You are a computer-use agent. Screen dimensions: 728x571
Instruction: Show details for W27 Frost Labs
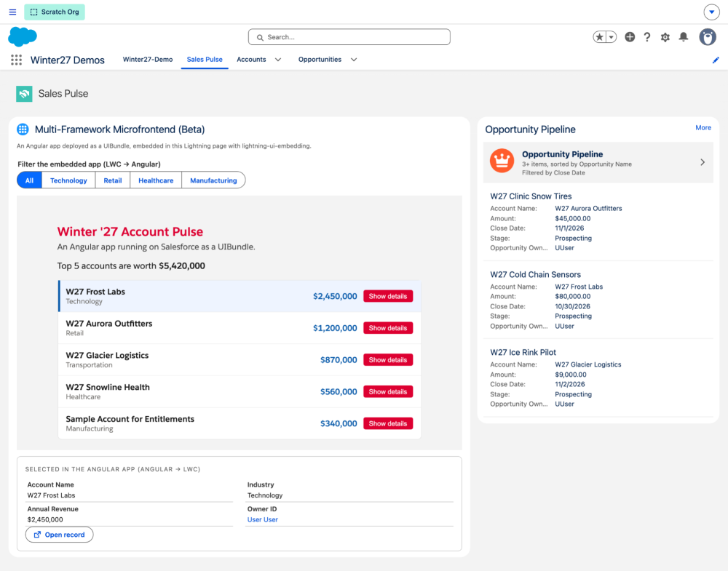click(388, 296)
